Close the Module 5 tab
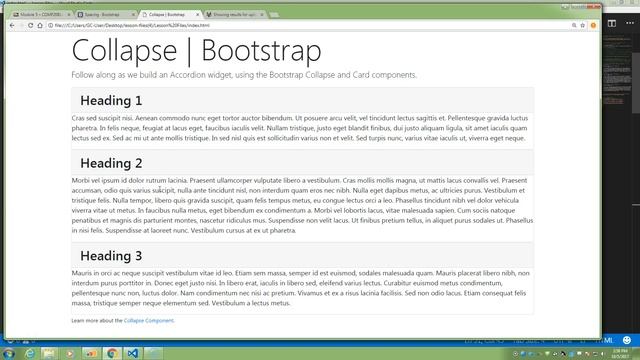 pyautogui.click(x=69, y=15)
